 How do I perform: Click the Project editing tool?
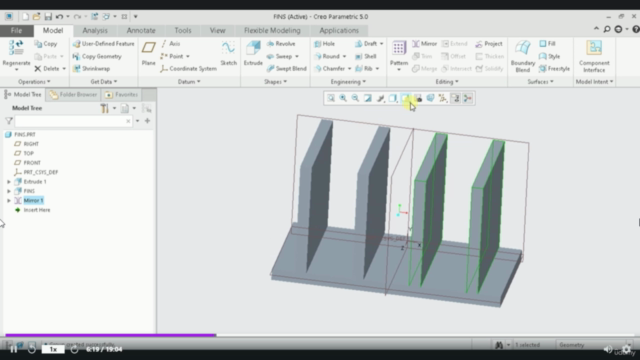(489, 44)
